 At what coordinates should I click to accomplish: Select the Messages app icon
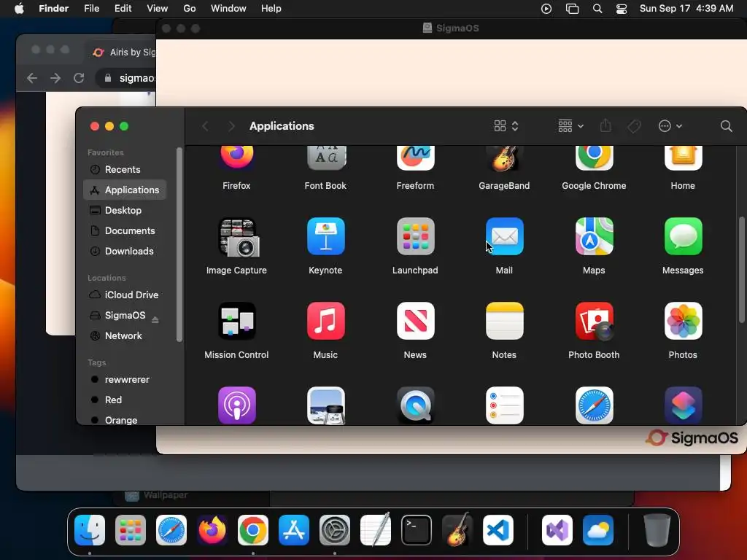pyautogui.click(x=683, y=236)
